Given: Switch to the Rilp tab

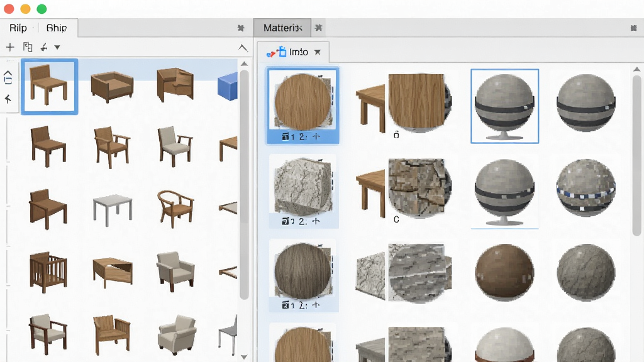Looking at the screenshot, I should (x=18, y=28).
